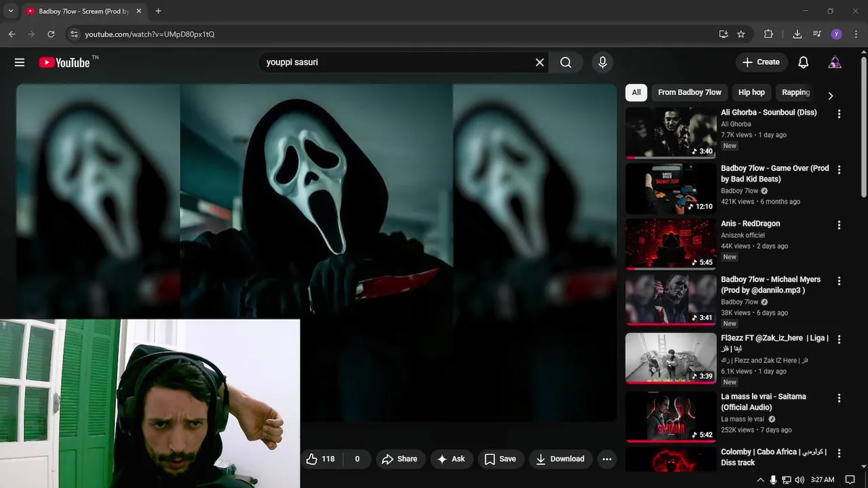The image size is (868, 488).
Task: Open the Fl3ezz FT Zak video thumbnail
Action: pyautogui.click(x=670, y=358)
